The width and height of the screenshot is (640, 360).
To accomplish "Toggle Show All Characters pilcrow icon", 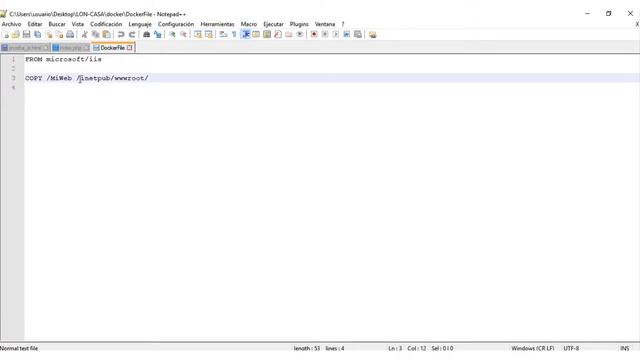I will tap(234, 35).
